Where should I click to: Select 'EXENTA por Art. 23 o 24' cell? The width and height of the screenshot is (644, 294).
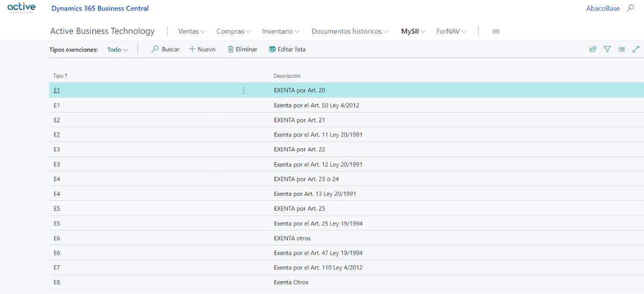tap(306, 179)
